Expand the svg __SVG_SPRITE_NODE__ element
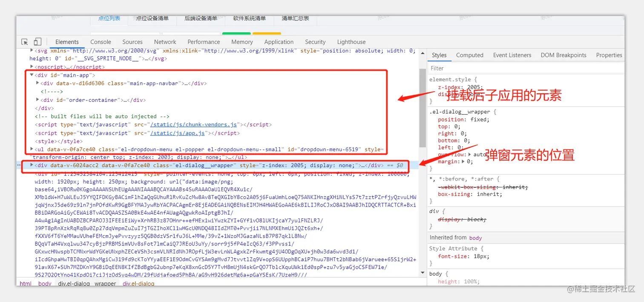Viewport: 644px width, 302px height. tap(32, 50)
